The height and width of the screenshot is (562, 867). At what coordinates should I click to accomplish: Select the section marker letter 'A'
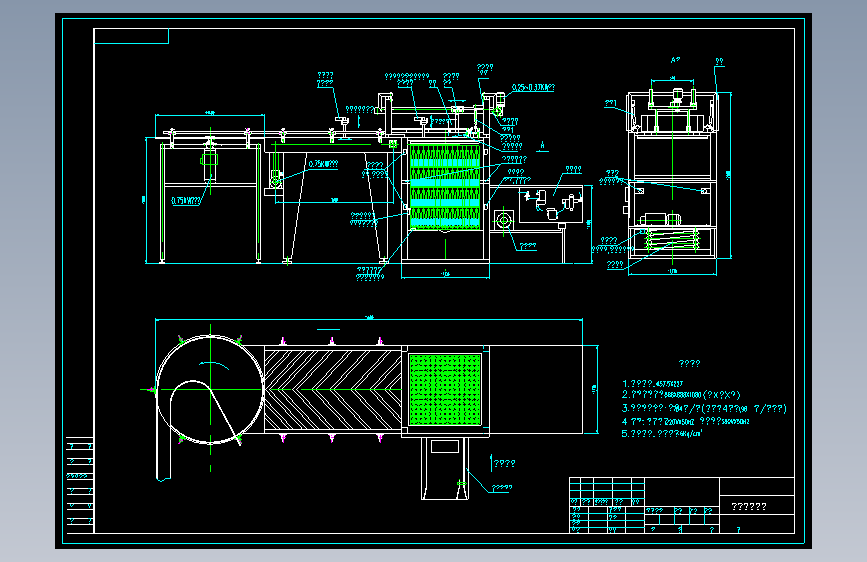[x=542, y=145]
